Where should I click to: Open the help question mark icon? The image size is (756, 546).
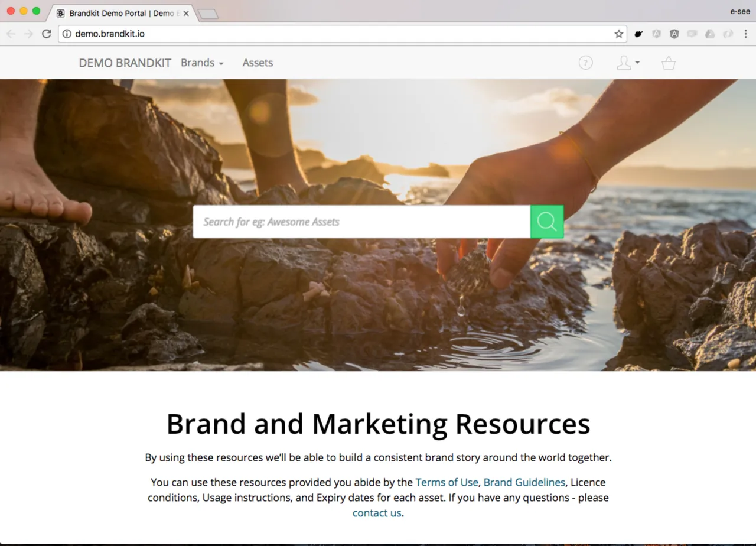[585, 63]
